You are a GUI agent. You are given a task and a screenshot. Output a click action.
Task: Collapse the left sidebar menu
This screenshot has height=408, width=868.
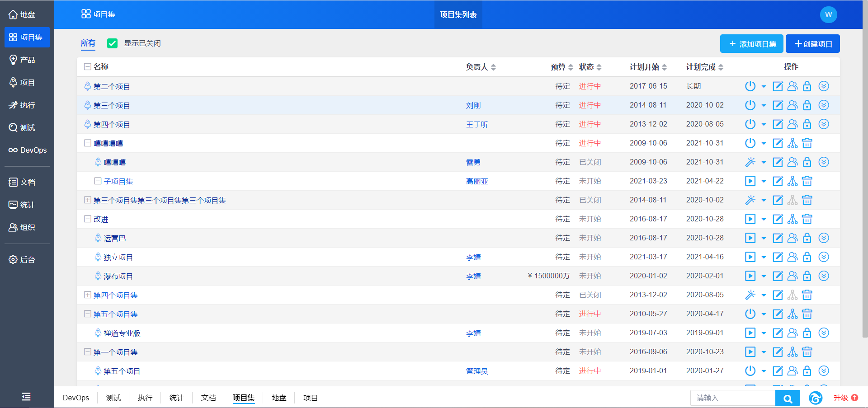point(26,397)
